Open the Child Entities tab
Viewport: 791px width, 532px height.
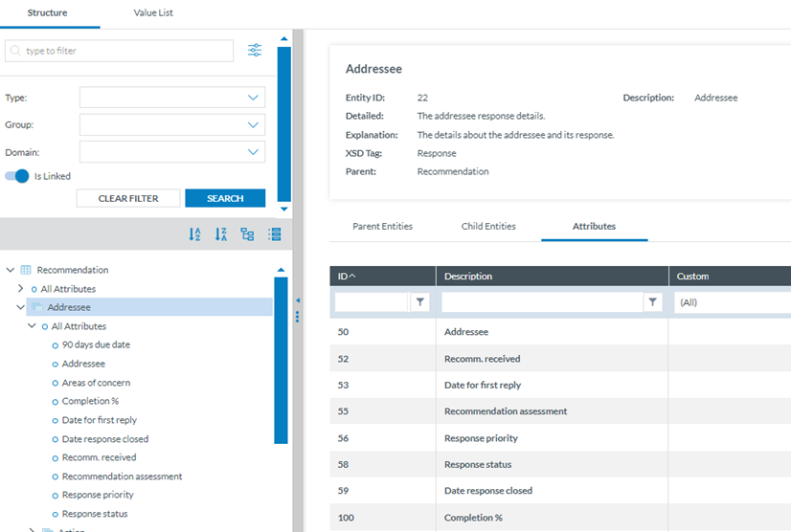(488, 227)
